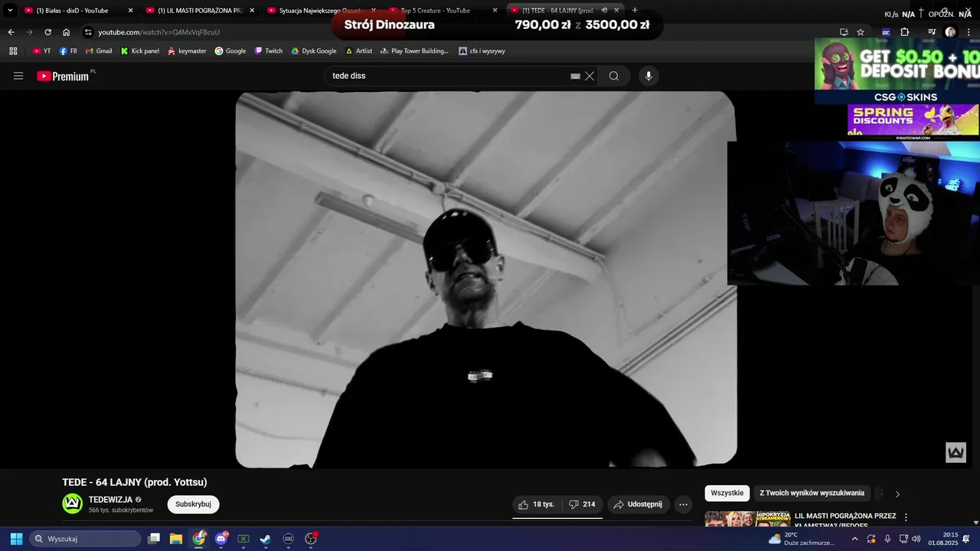980x551 pixels.
Task: Click the TEDEWIZJA watermark logo on video
Action: (x=955, y=452)
